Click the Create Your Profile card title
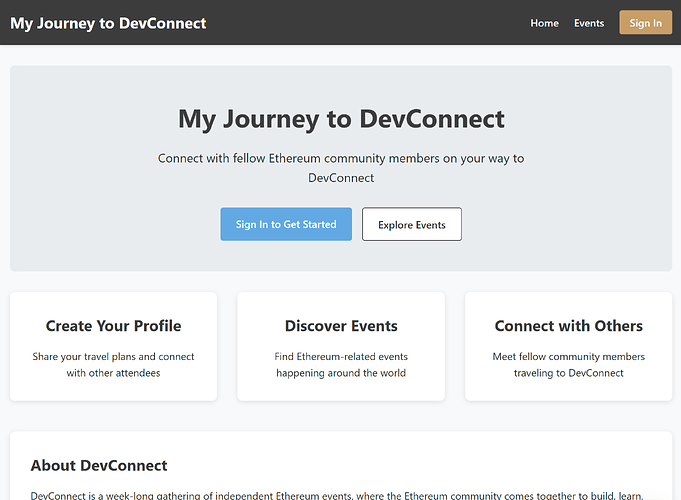681x500 pixels. 113,326
